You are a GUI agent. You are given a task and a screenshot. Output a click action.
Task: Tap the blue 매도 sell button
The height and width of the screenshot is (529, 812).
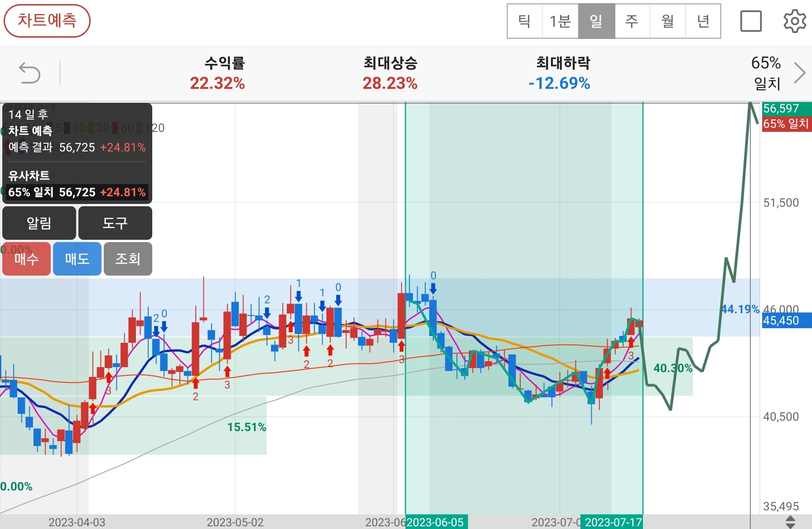(77, 259)
